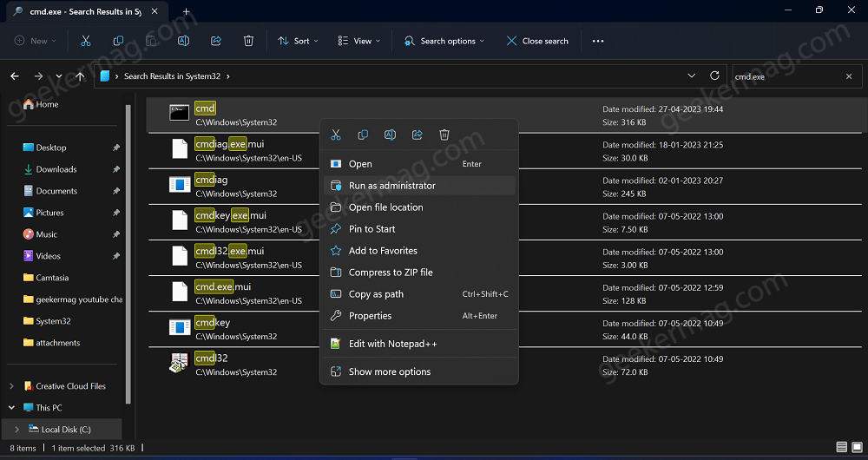Click the Share icon in the toolbar
The image size is (868, 460).
216,41
